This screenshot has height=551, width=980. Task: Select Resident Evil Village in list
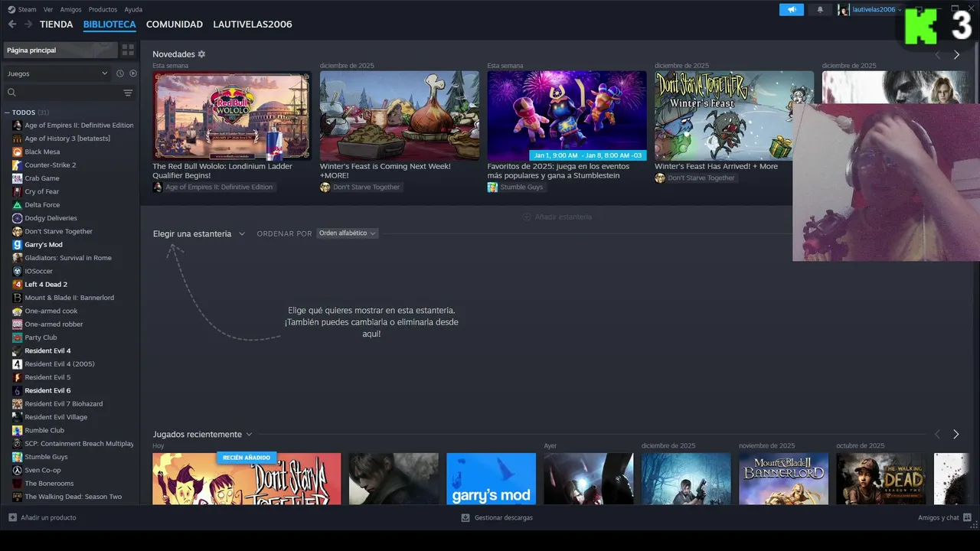56,417
